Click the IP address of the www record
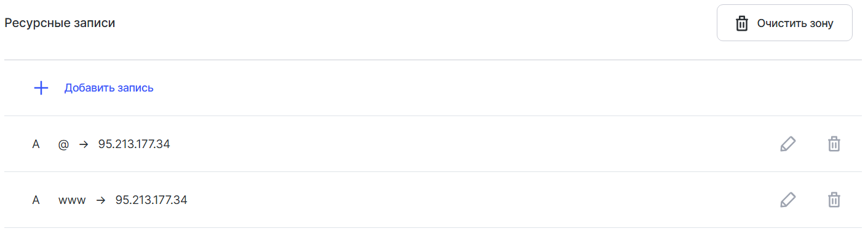 point(151,200)
